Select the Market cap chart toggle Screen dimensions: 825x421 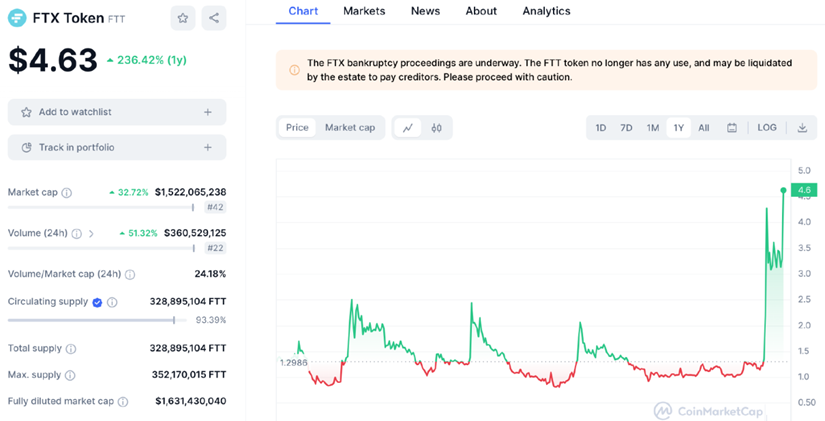350,127
